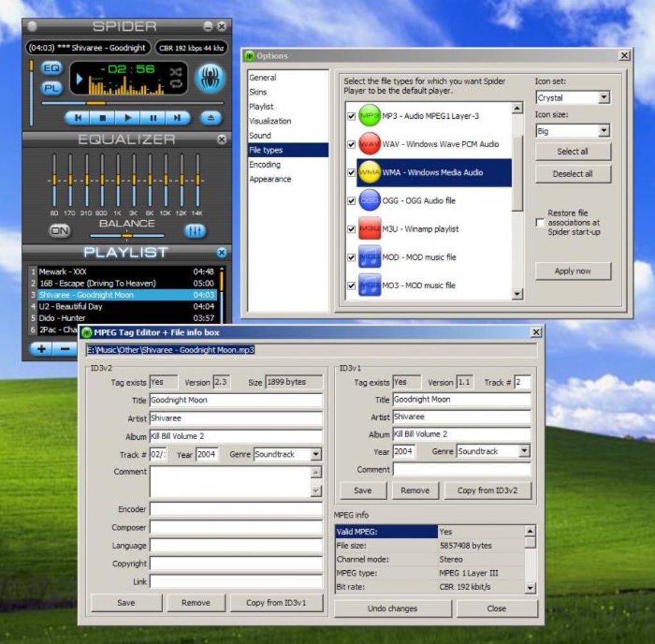Screen dimensions: 655x644
Task: Open the Icon size Big dropdown
Action: 604,131
